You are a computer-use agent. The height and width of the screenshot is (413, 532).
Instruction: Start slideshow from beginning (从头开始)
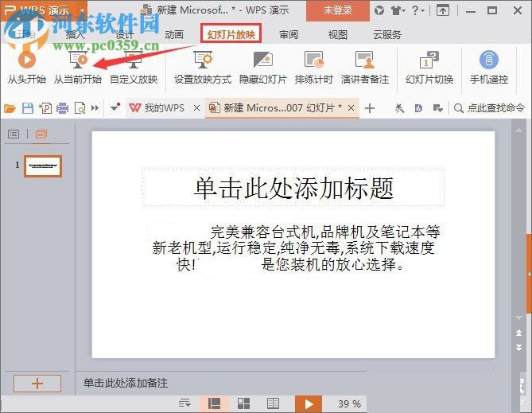click(27, 68)
